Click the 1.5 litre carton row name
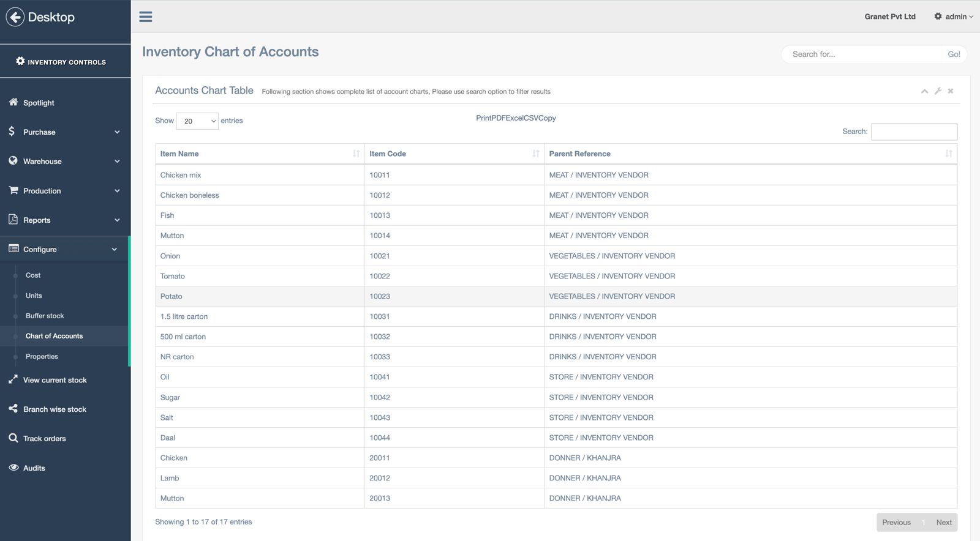 point(184,316)
